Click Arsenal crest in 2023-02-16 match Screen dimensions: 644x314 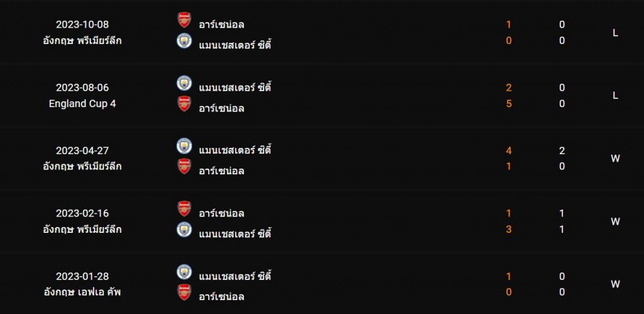[184, 209]
